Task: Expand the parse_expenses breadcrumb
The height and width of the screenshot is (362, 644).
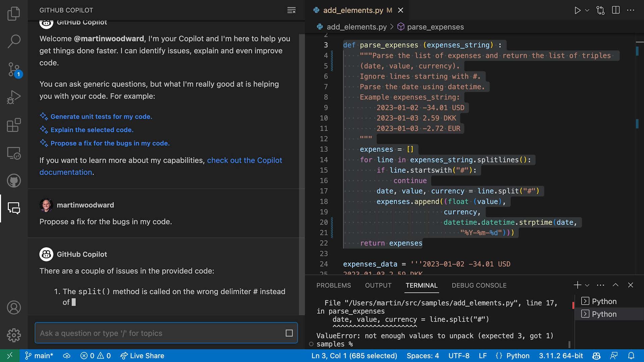Action: click(435, 27)
